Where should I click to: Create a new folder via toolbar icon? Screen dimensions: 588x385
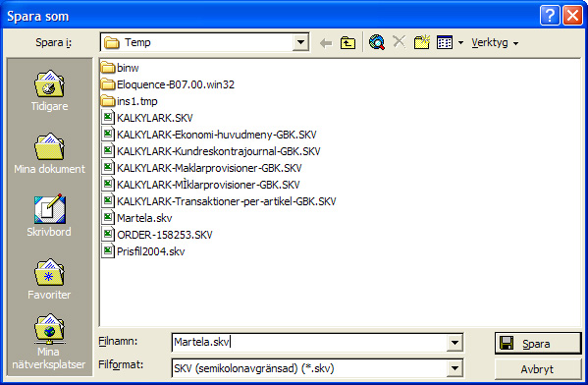click(x=422, y=42)
